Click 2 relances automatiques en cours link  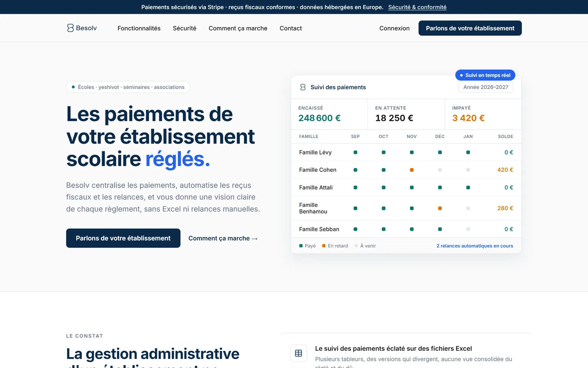point(475,246)
